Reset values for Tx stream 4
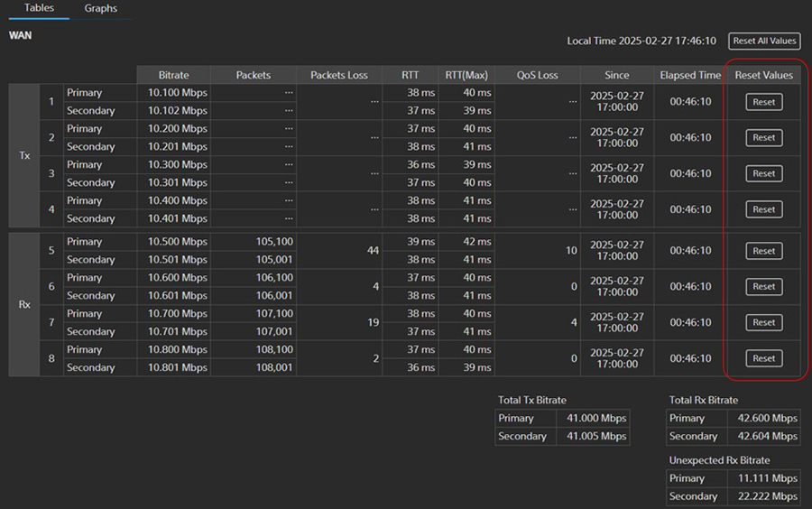Viewport: 812px width, 509px height. [x=764, y=209]
